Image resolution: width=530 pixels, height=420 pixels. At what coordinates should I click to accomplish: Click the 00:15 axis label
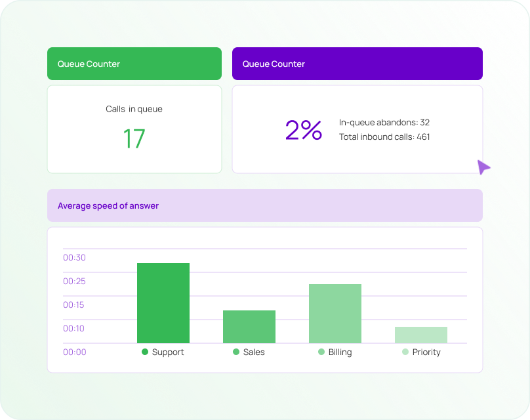tap(74, 304)
